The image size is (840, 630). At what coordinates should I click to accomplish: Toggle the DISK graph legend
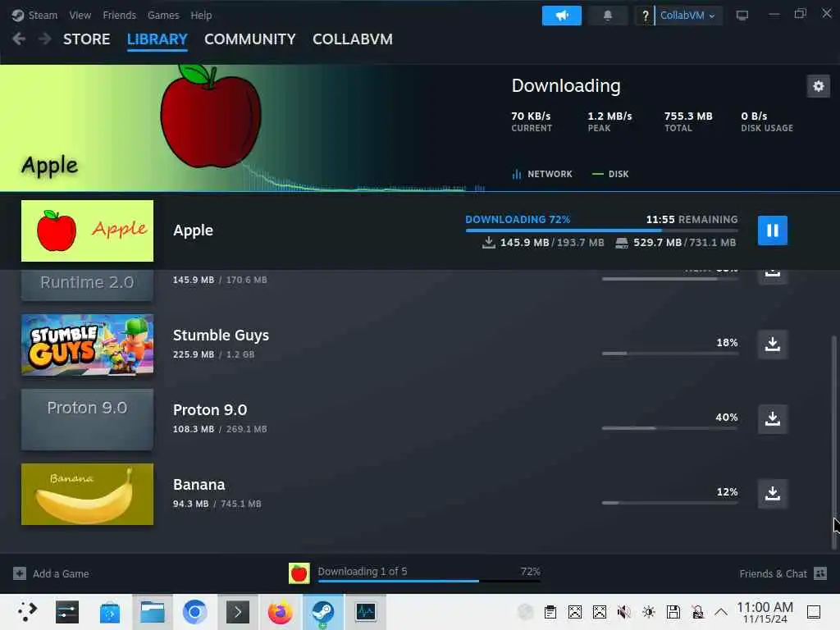pyautogui.click(x=610, y=174)
